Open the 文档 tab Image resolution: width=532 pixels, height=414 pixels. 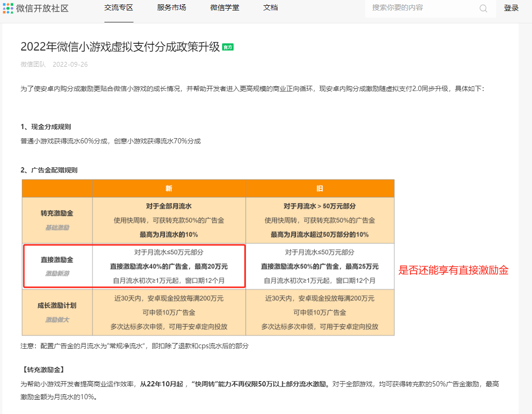click(270, 8)
